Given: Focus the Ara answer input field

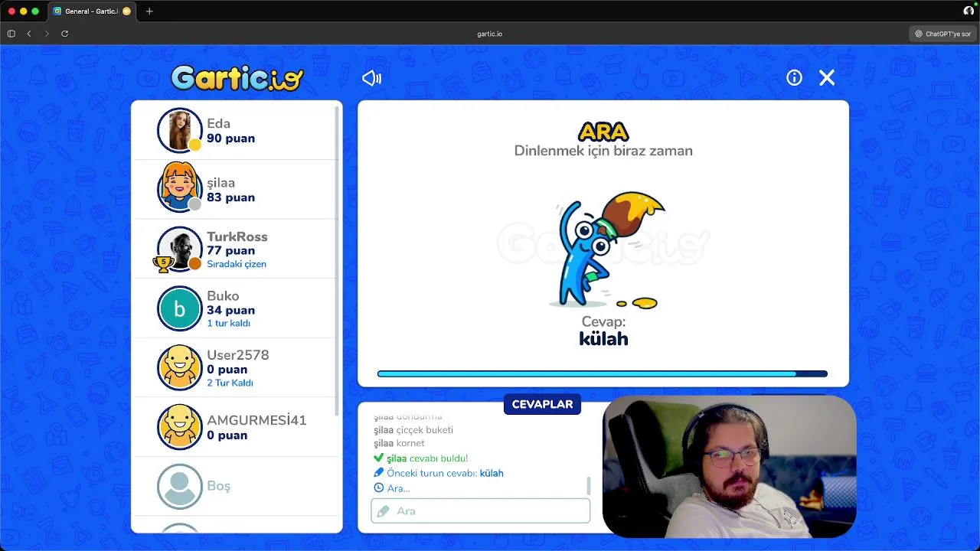Looking at the screenshot, I should (x=481, y=510).
